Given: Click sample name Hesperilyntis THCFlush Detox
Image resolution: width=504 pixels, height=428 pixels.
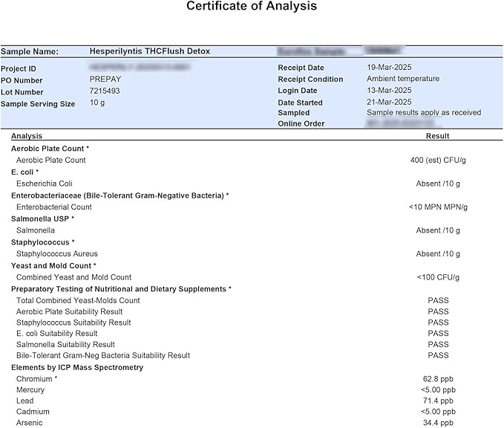Looking at the screenshot, I should [x=149, y=51].
